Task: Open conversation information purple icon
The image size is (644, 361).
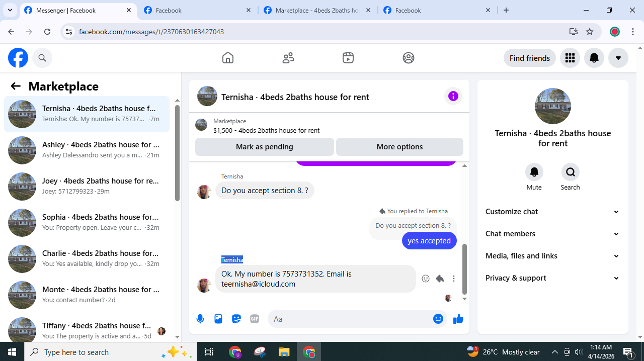Action: [453, 96]
